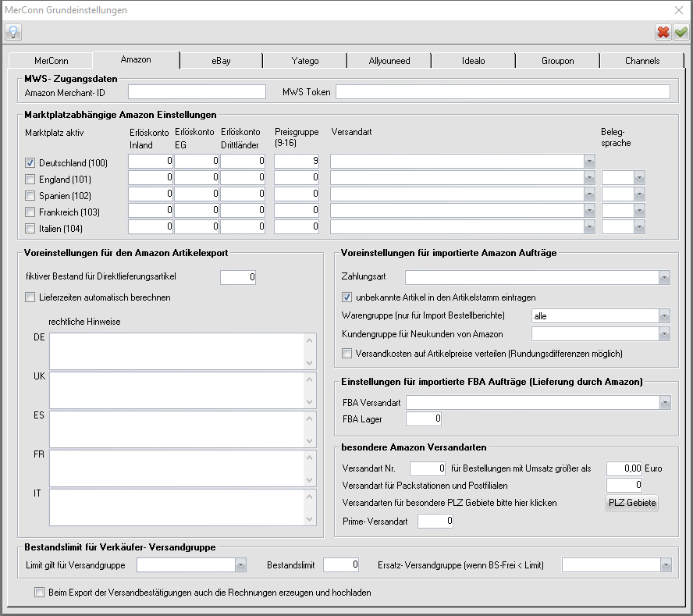
Task: Click Erlöskonto EG field for England
Action: (197, 177)
